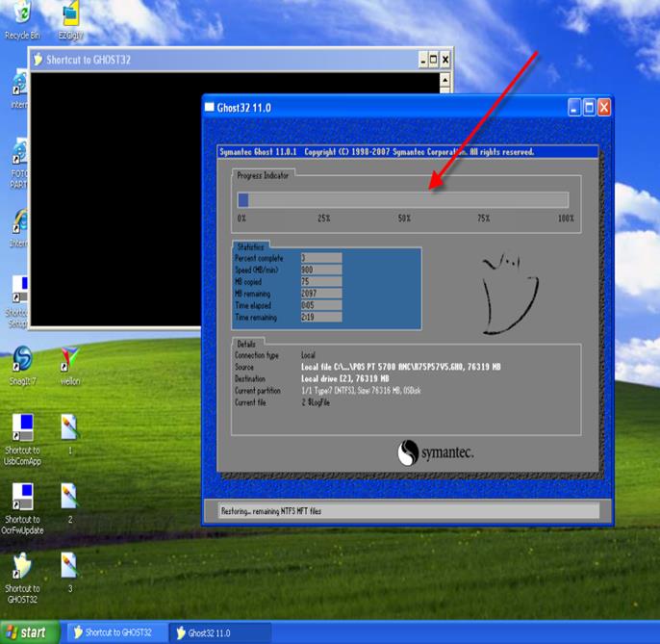This screenshot has width=660, height=644.
Task: Open the image file named 1
Action: [69, 434]
